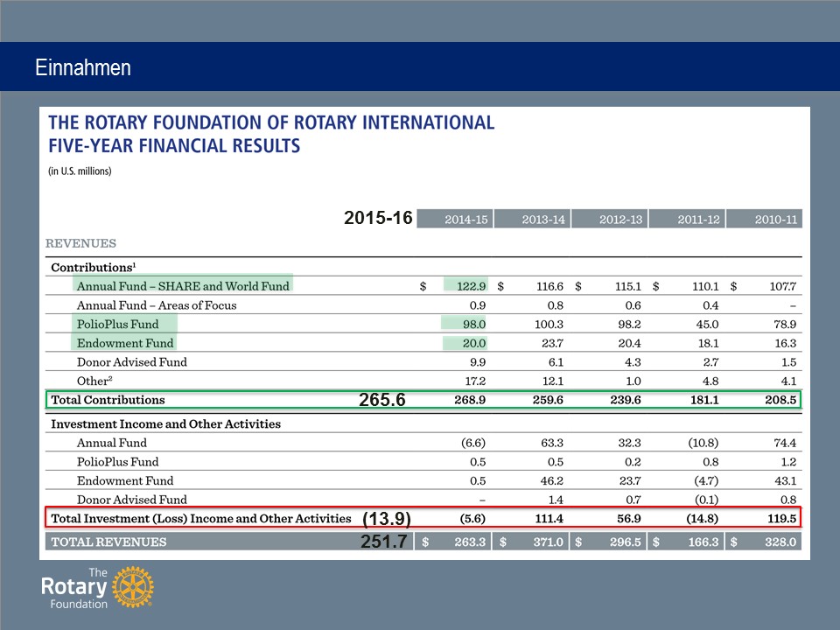Select the PolioPlus value "78.9"
This screenshot has height=630, width=840.
click(785, 324)
